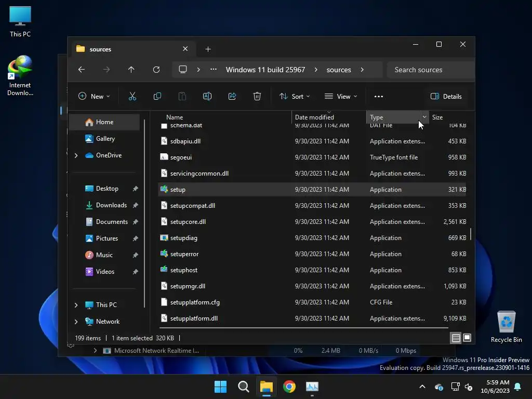Image resolution: width=532 pixels, height=399 pixels.
Task: Click the Search sources input field
Action: tap(430, 70)
